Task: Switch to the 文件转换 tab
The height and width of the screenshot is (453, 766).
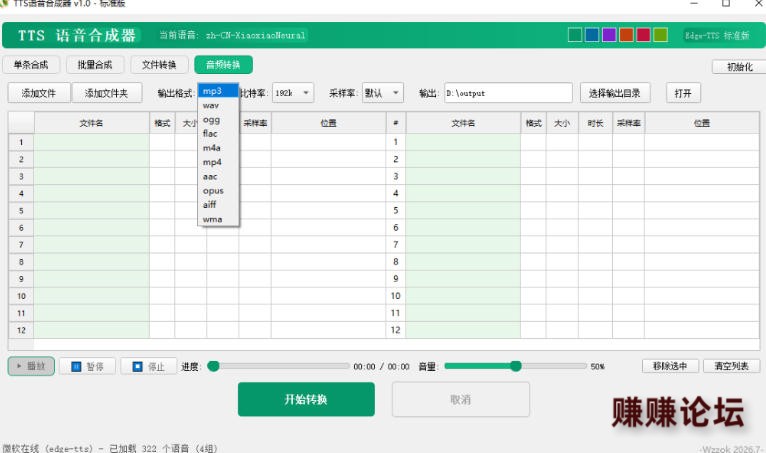Action: 159,65
